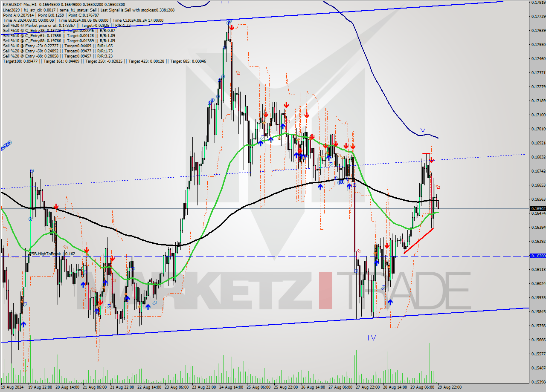Click the 0.16292 price axis label

538,242
